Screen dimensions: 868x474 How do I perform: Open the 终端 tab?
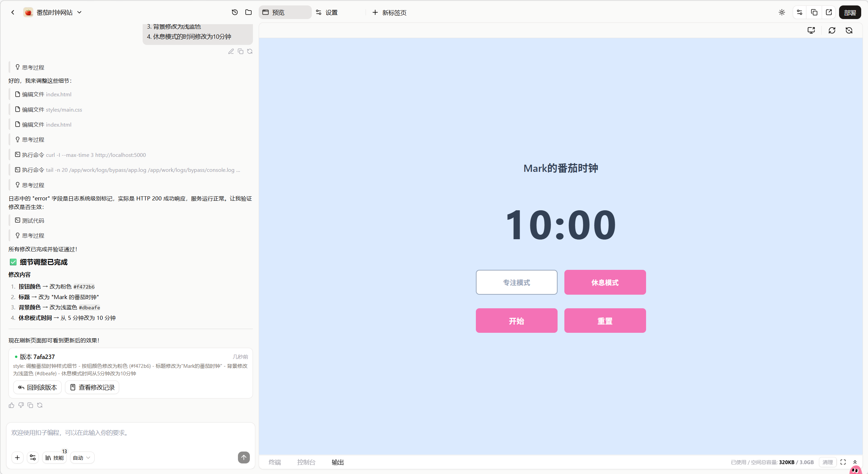[275, 462]
